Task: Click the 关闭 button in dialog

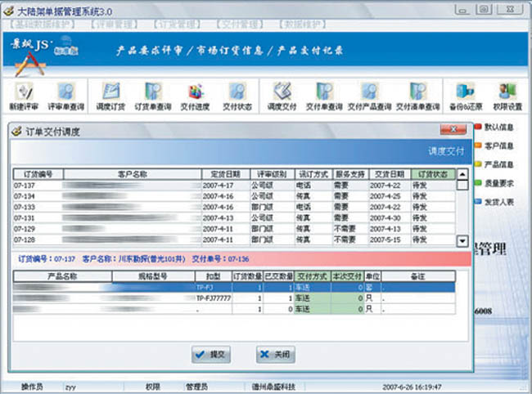Action: pos(274,354)
